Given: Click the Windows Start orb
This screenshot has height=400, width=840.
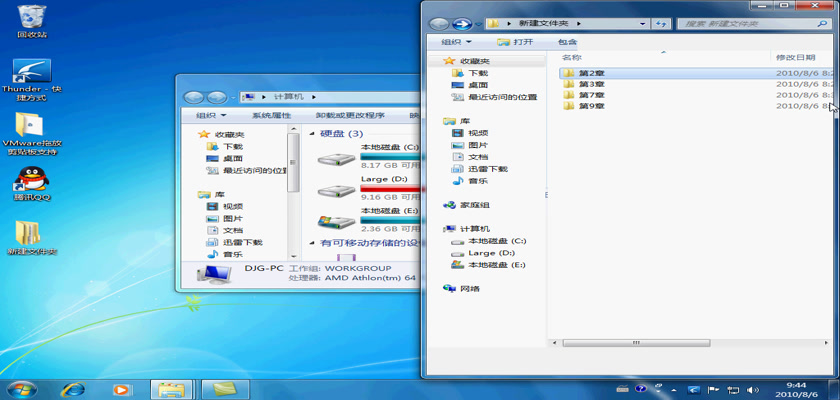Looking at the screenshot, I should click(20, 389).
